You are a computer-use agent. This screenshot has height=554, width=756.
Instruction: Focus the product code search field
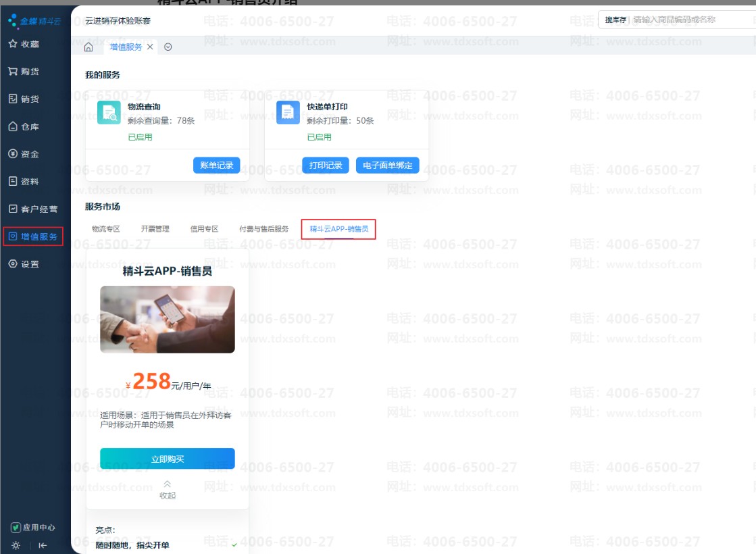click(693, 20)
